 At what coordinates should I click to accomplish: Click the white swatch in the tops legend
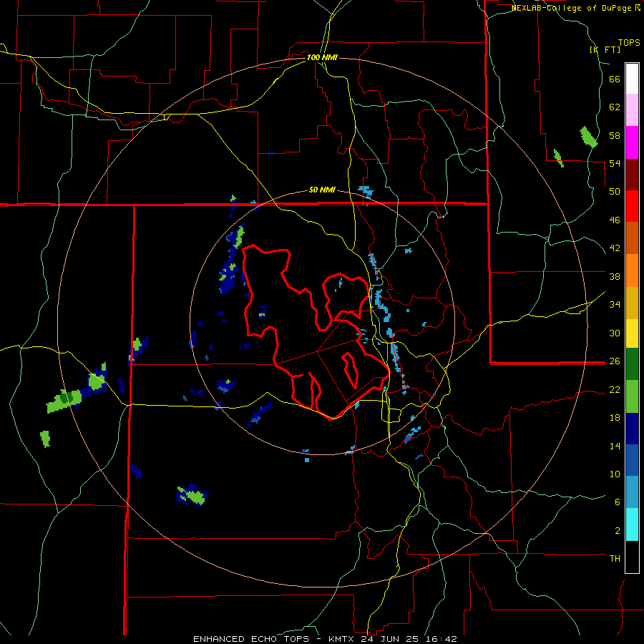tap(632, 79)
